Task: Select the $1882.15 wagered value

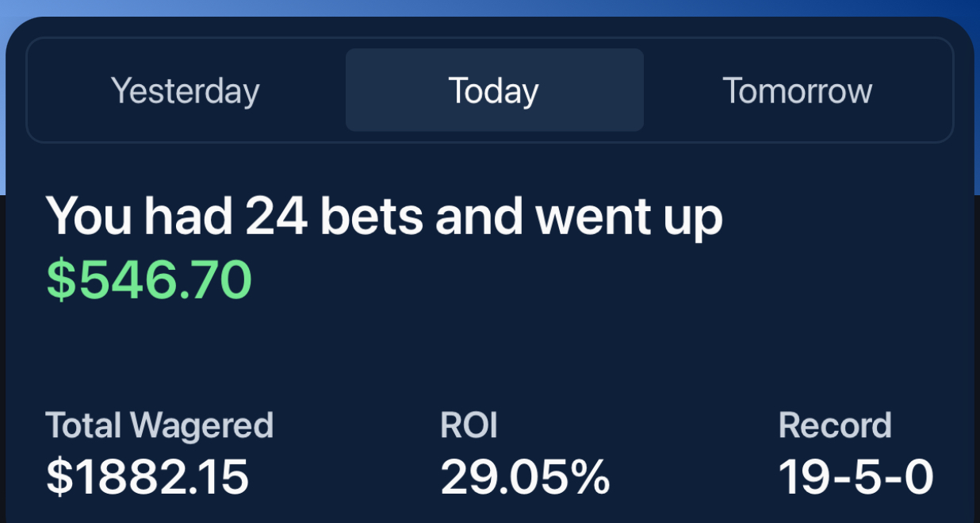Action: click(x=147, y=477)
